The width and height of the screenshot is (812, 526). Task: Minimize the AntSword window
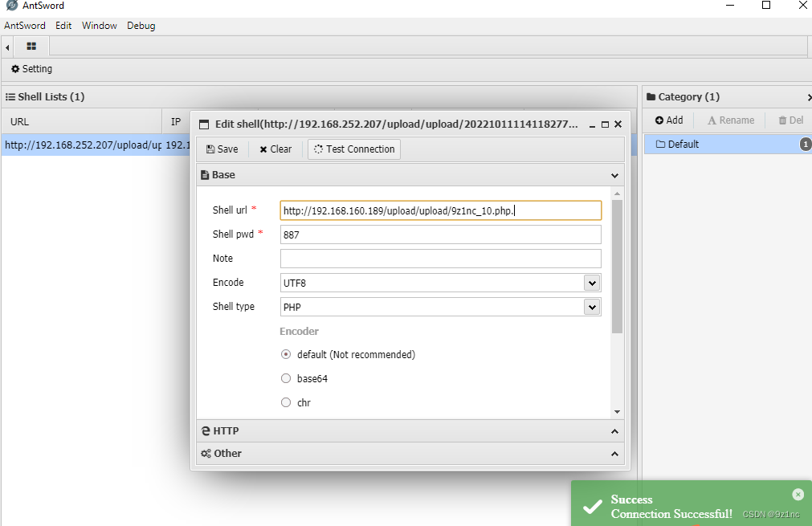pos(730,5)
